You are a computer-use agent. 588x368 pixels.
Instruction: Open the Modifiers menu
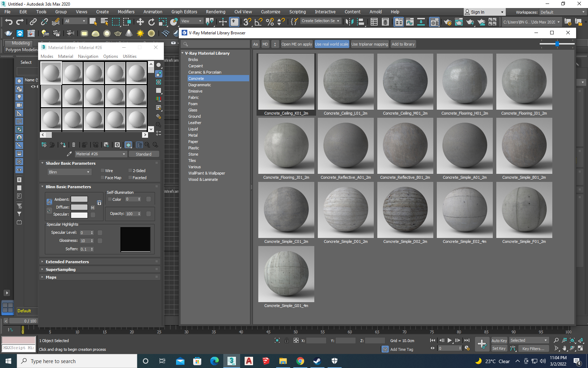[126, 12]
